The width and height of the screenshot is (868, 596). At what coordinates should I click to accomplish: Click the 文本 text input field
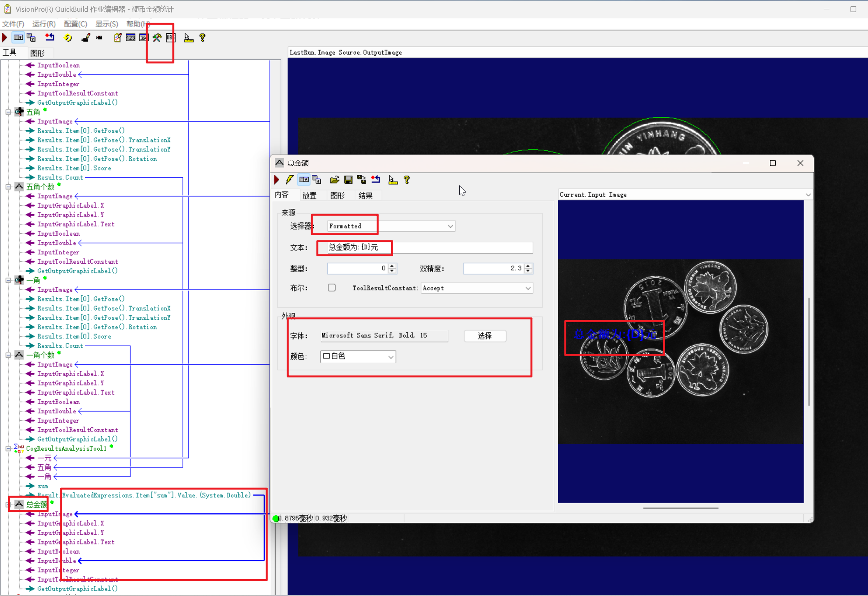428,247
